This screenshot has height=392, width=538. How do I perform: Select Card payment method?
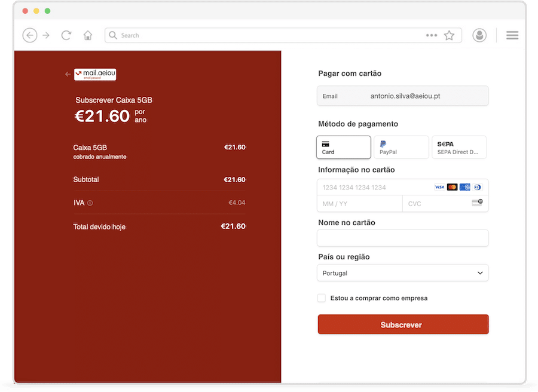tap(344, 147)
